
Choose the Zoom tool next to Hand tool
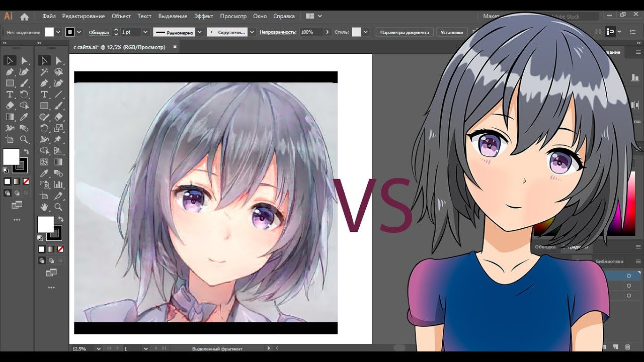coord(58,207)
